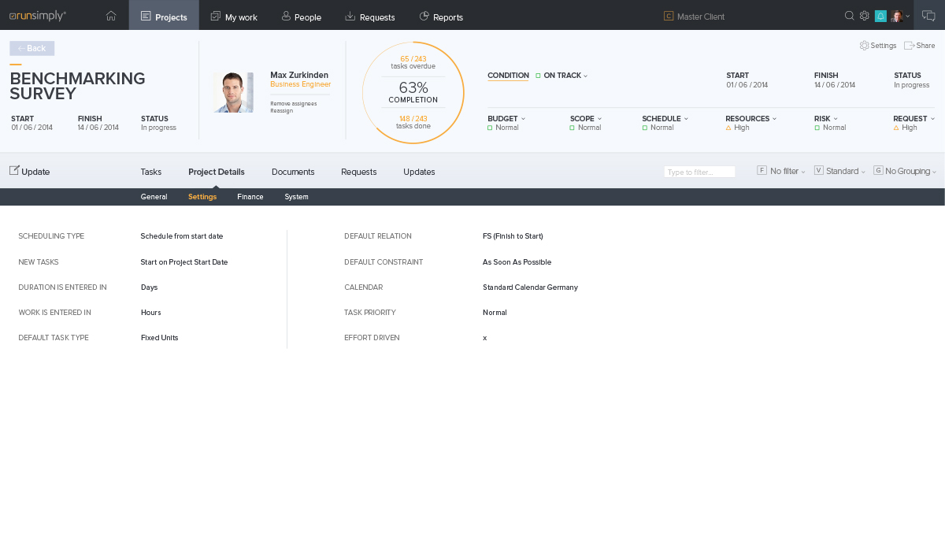Expand the Resources status dropdown
The width and height of the screenshot is (945, 560).
click(751, 119)
